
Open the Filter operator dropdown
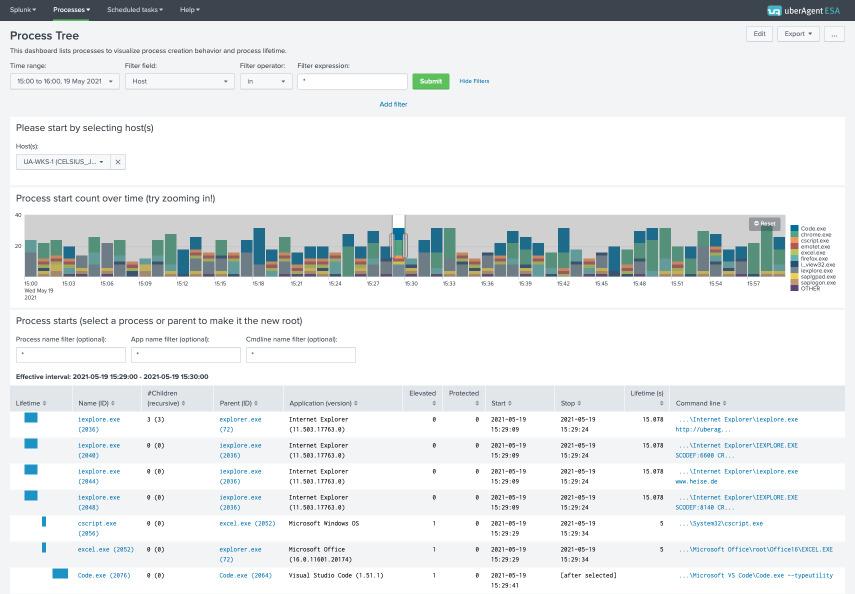tap(265, 81)
